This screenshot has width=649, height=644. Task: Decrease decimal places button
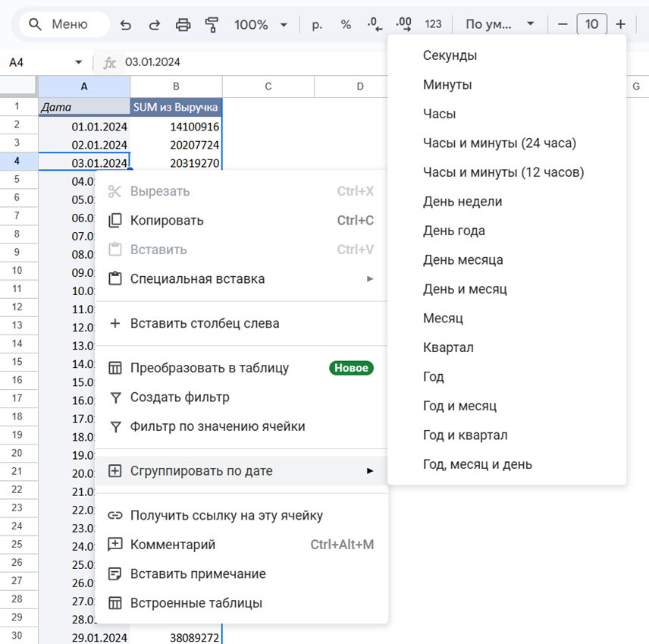(x=375, y=25)
